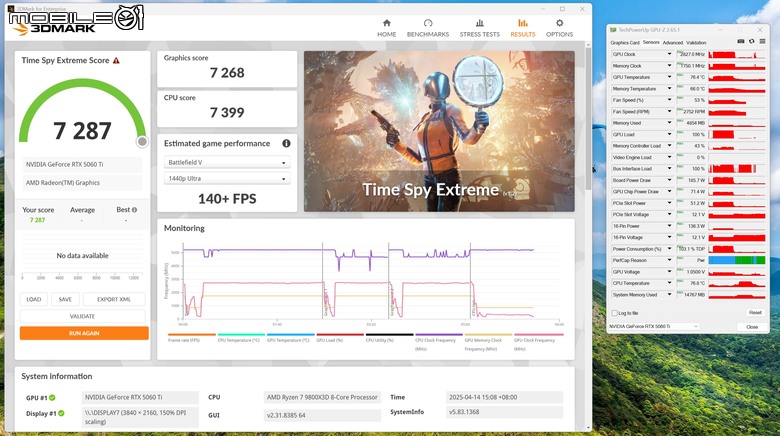This screenshot has height=436, width=780.
Task: Click the GPU #1 NVIDIA GeForce RTX 5060 Ti field
Action: point(140,398)
